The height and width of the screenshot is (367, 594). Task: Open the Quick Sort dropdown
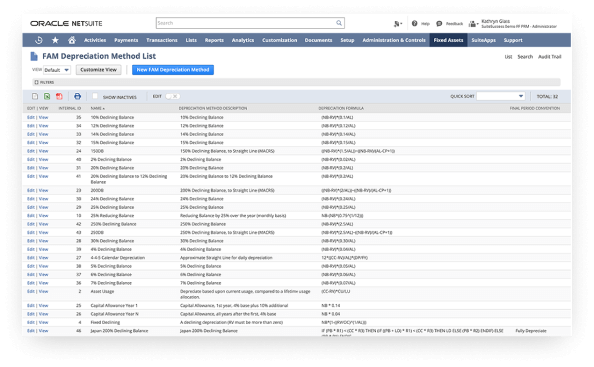(x=500, y=96)
